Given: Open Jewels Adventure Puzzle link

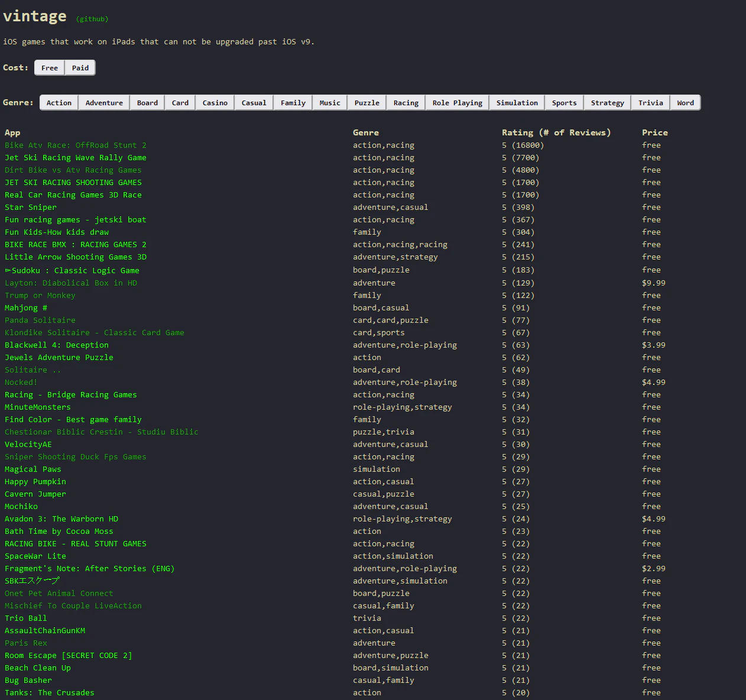Looking at the screenshot, I should pos(59,358).
